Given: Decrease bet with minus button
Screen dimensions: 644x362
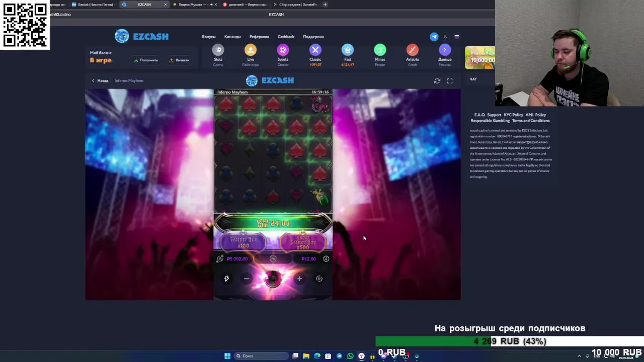Looking at the screenshot, I should click(247, 279).
